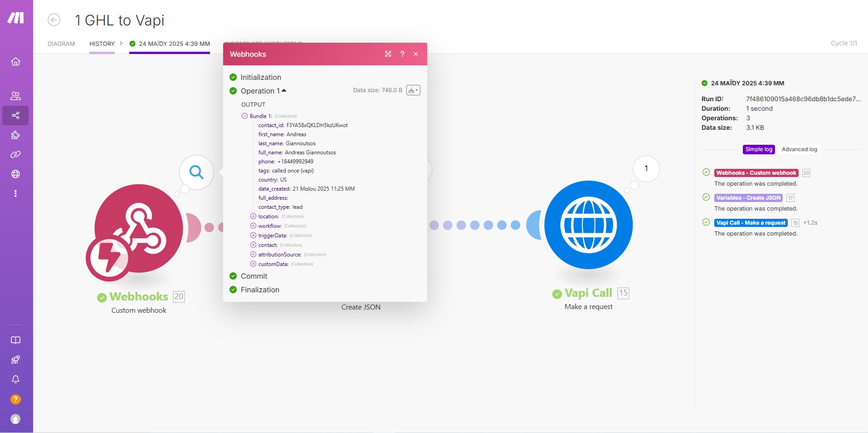Expand the attributionSource collection

253,255
